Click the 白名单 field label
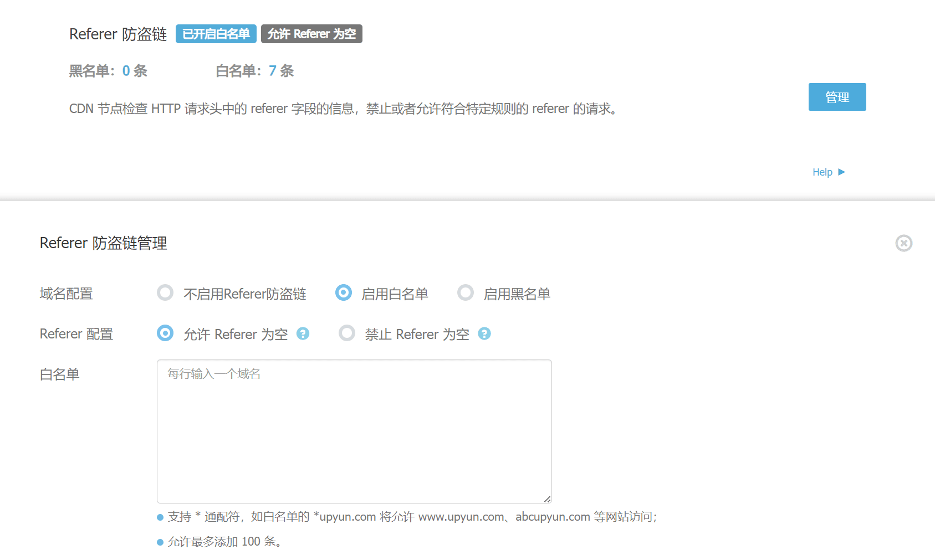The image size is (935, 560). point(60,374)
